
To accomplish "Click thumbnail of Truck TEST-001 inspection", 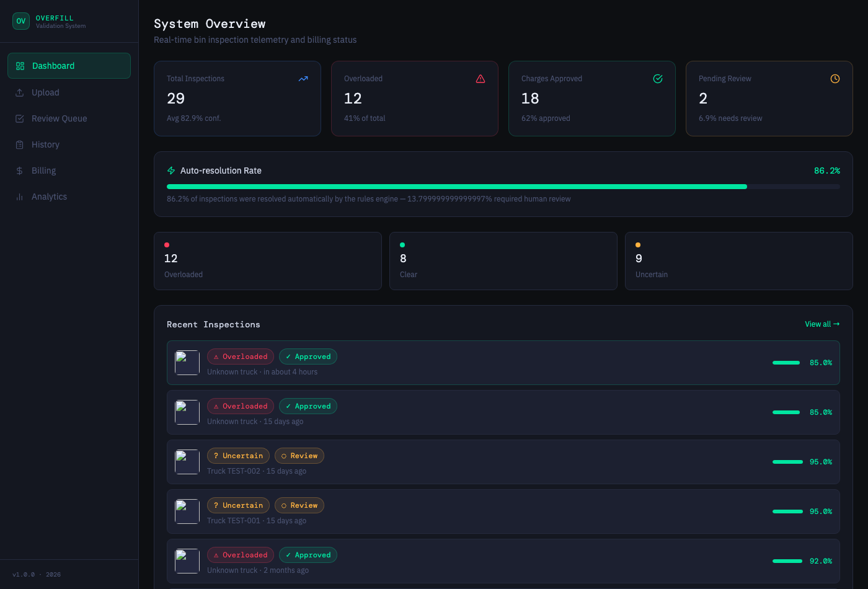I will click(187, 511).
